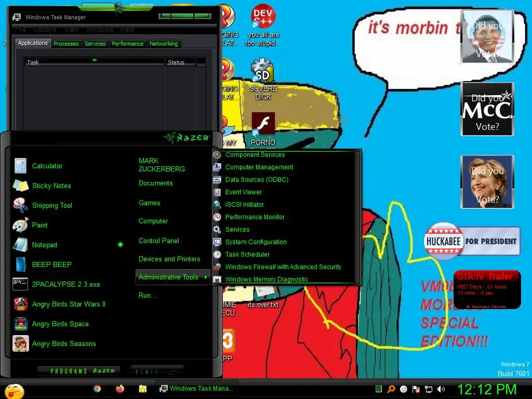The width and height of the screenshot is (532, 399).
Task: Click the action center flag tray icon
Action: point(416,389)
